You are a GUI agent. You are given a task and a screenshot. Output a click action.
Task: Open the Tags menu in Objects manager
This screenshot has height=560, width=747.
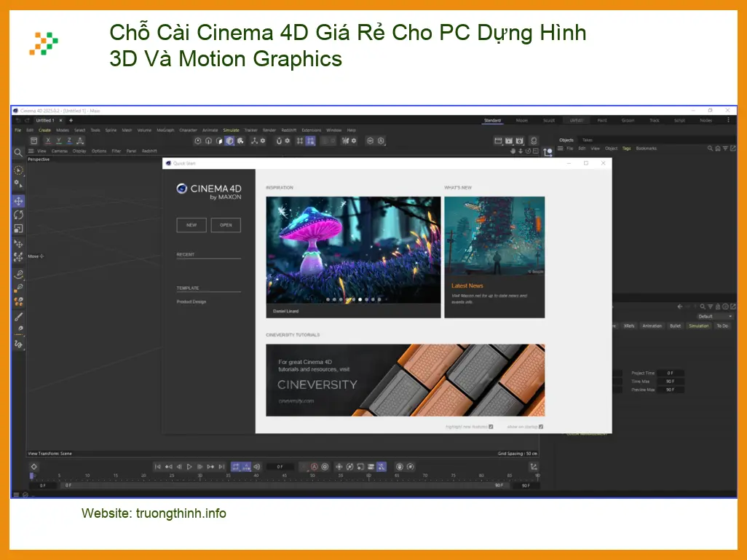coord(626,149)
